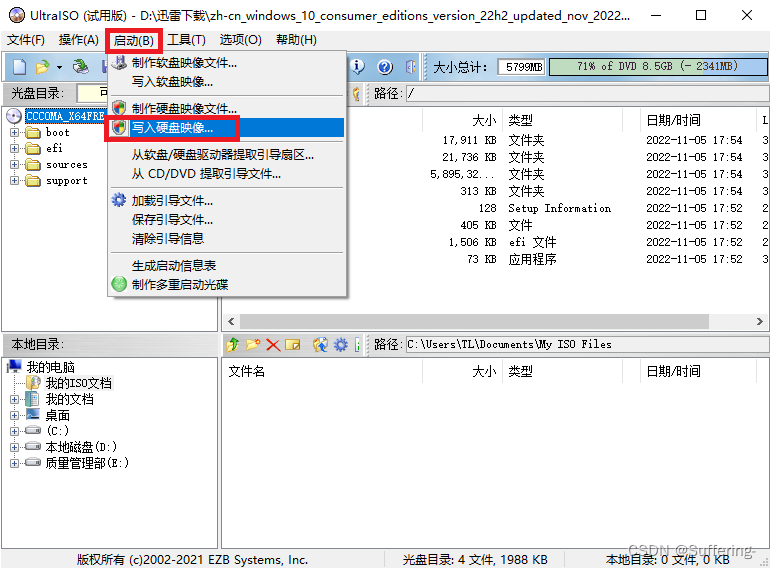Click the UltraISO app icon in title bar
Image resolution: width=771 pixels, height=569 pixels.
click(17, 15)
